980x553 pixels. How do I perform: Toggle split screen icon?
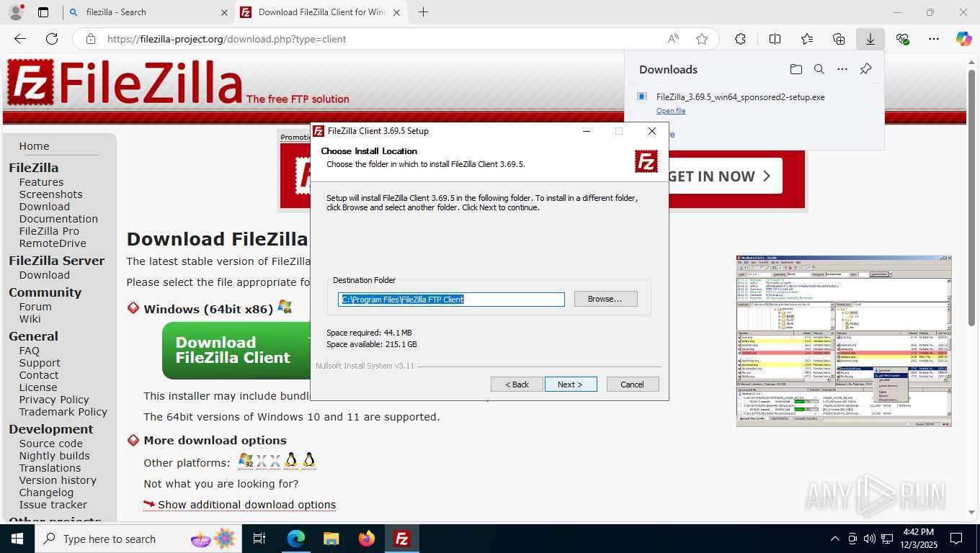[x=775, y=39]
